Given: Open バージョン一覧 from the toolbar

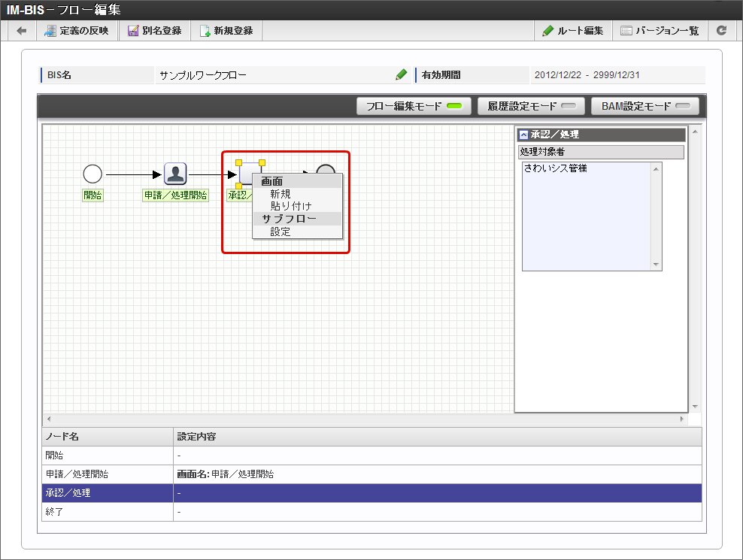Looking at the screenshot, I should tap(660, 31).
